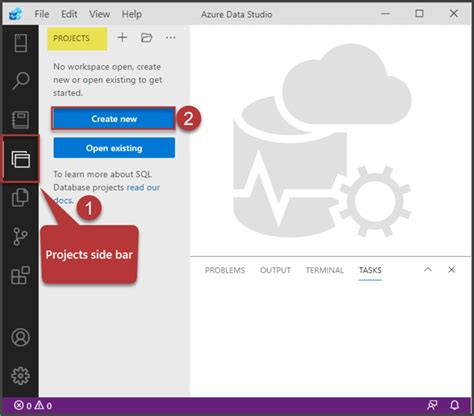
Task: Open notifications bell in status bar
Action: click(x=455, y=405)
